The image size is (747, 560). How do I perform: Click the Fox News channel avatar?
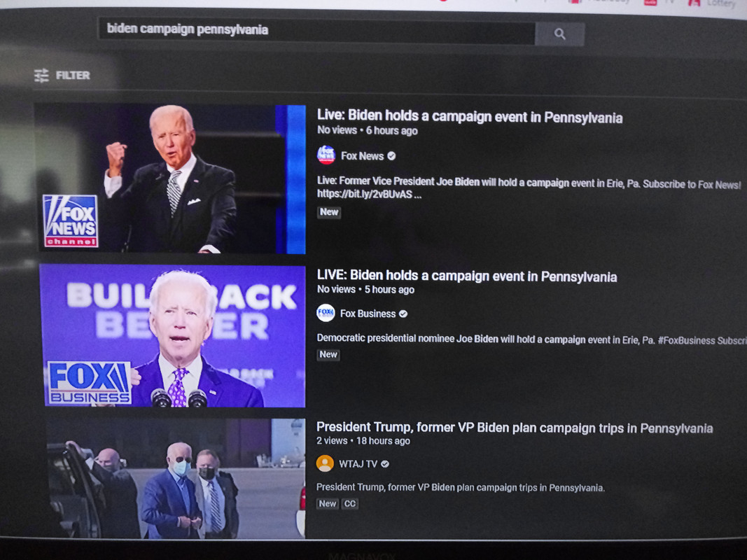[326, 155]
